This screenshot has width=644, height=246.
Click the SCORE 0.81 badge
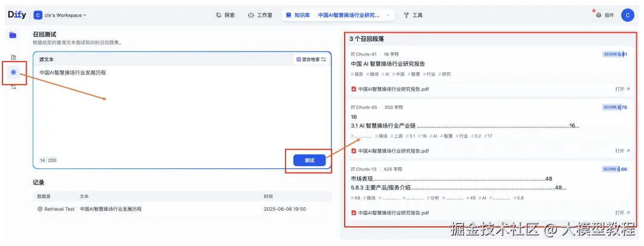click(615, 54)
